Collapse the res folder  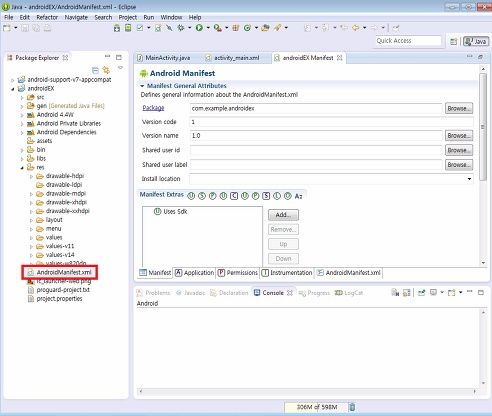pyautogui.click(x=22, y=168)
